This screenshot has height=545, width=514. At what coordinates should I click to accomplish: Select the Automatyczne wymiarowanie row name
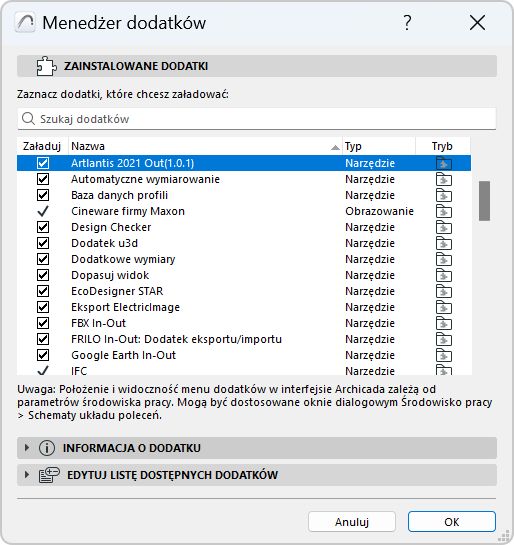145,179
